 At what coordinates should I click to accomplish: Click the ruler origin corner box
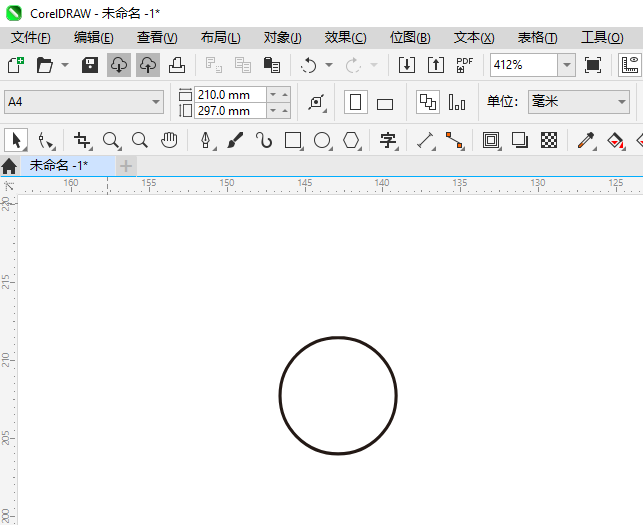(x=8, y=185)
